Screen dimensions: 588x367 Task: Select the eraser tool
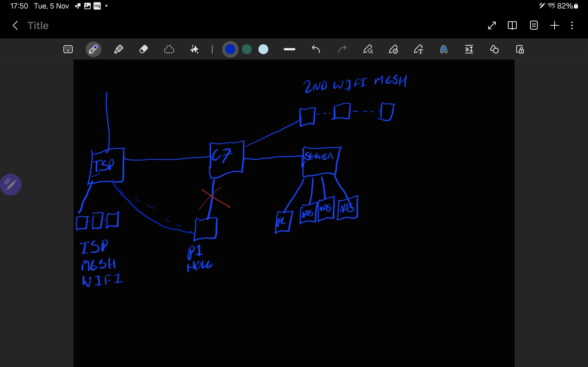144,50
